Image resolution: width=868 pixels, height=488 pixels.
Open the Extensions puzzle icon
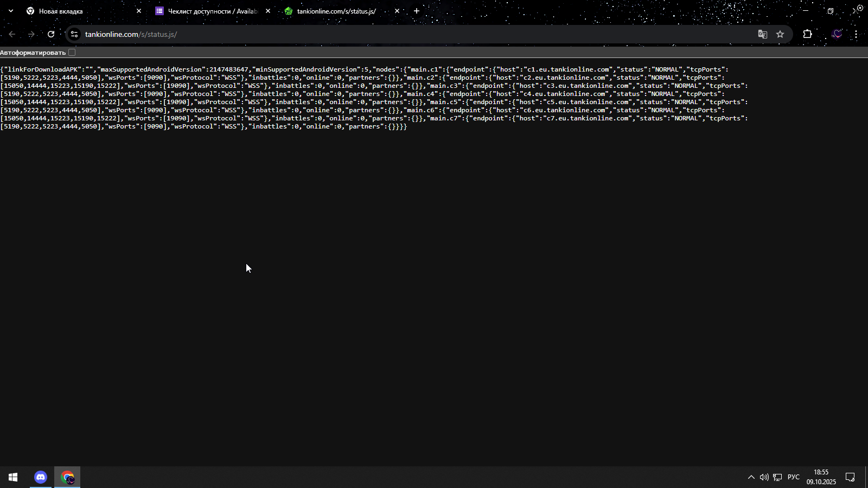[x=808, y=34]
